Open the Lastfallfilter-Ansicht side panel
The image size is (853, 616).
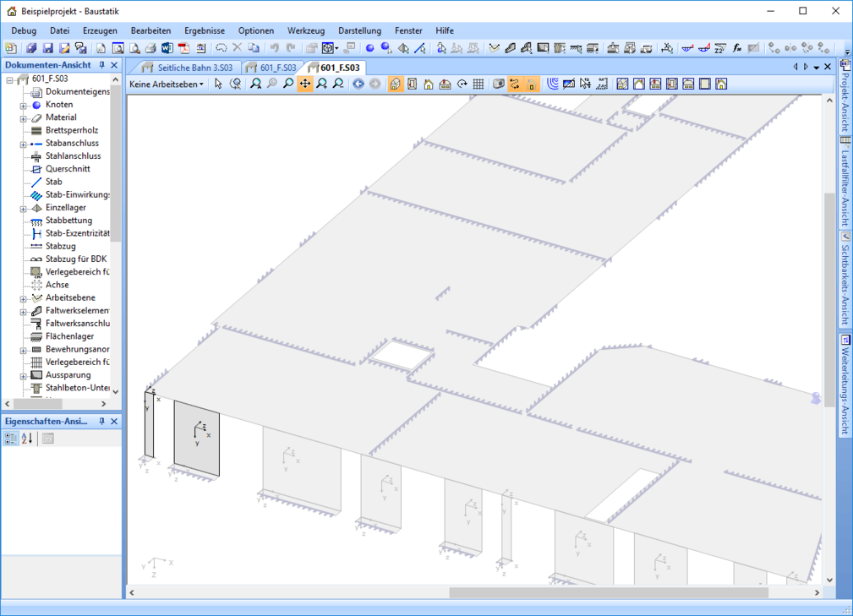pyautogui.click(x=844, y=182)
